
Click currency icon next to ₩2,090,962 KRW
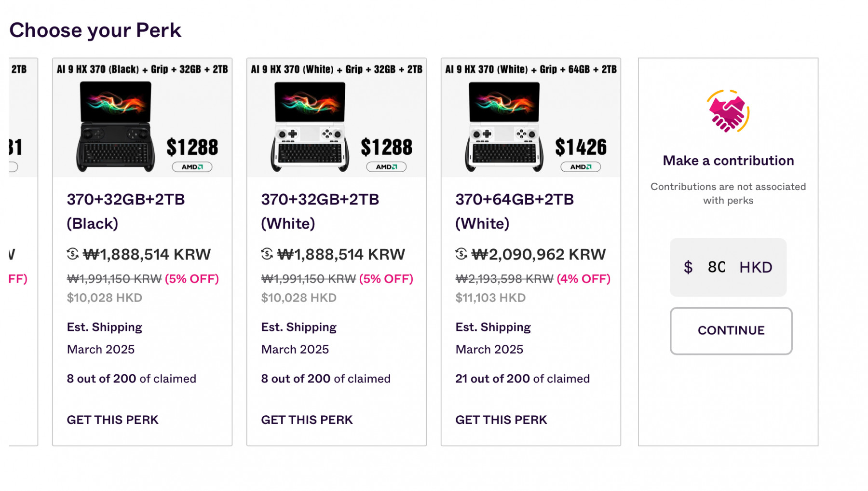click(461, 254)
